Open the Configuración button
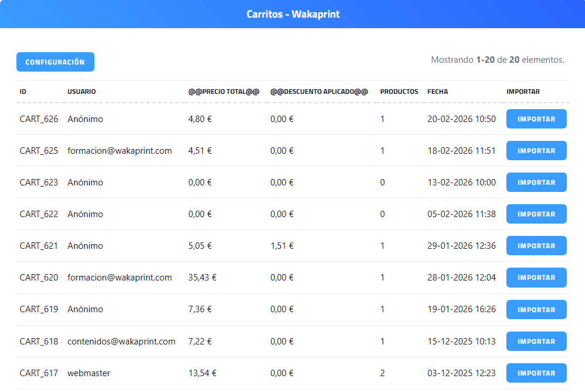This screenshot has width=585, height=392. pos(55,62)
